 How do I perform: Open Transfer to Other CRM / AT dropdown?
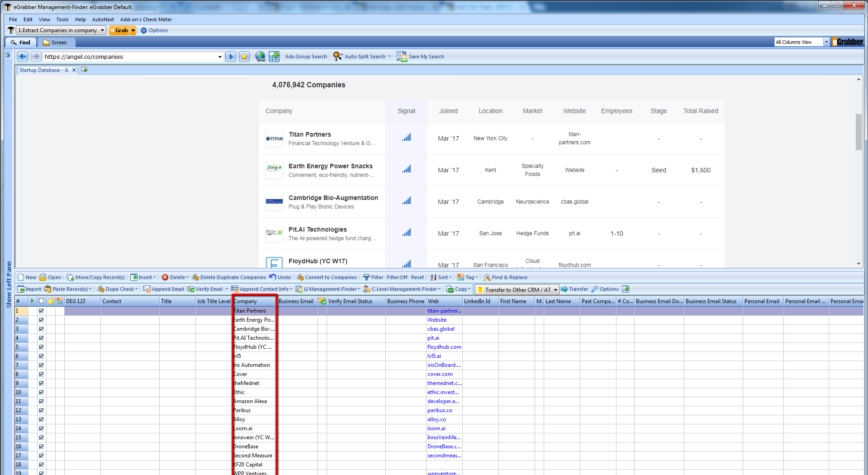click(555, 290)
